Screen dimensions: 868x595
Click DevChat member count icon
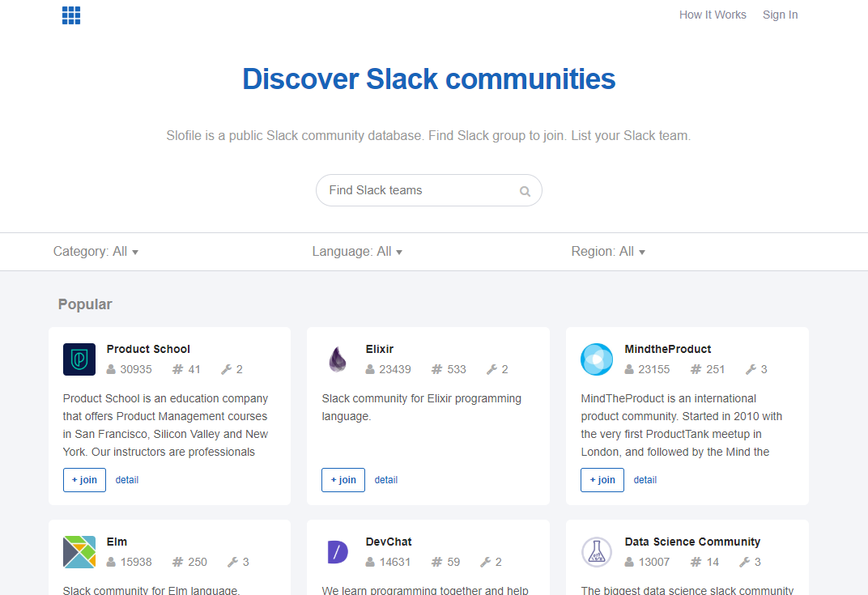coord(370,562)
